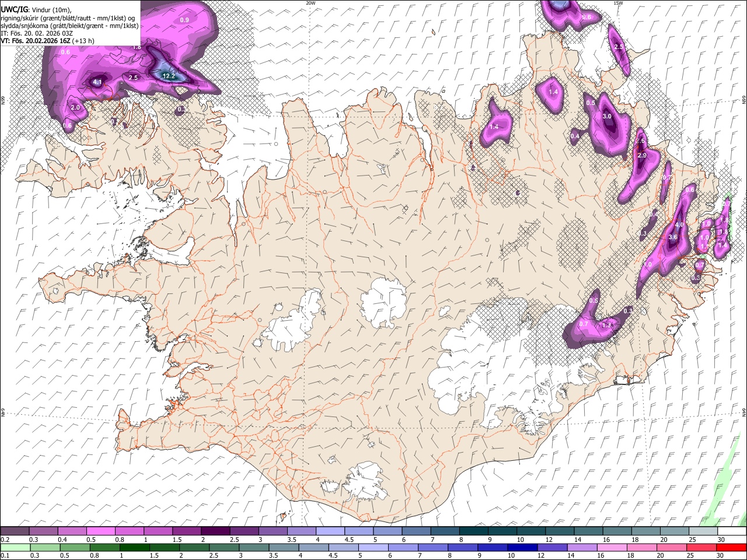This screenshot has height=560, width=747.
Task: Click the '3.5' label under the purple legend row
Action: click(291, 540)
